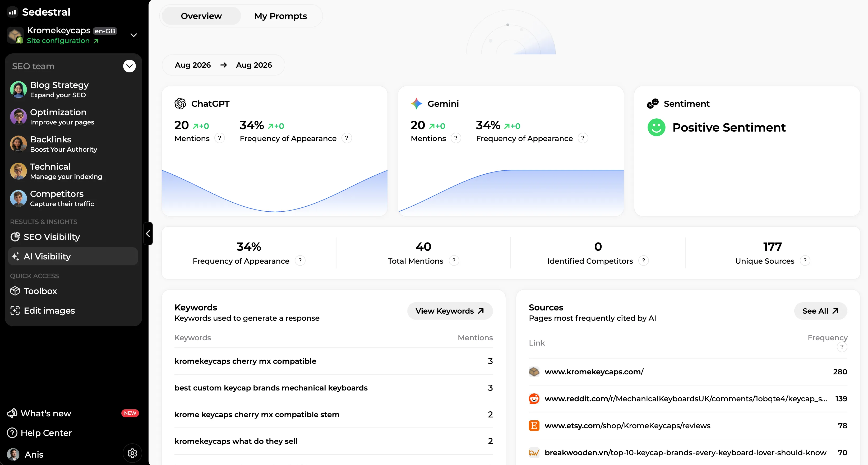Click the Gemini logo icon

click(417, 104)
